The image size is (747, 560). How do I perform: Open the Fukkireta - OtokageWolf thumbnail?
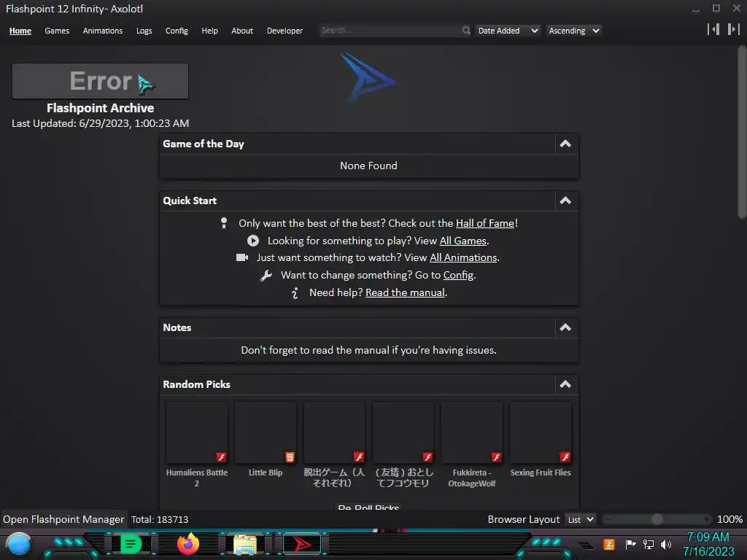point(472,432)
